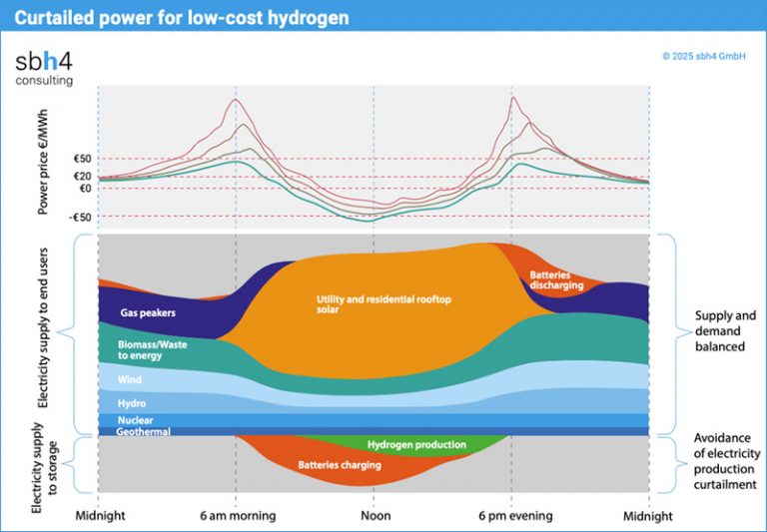Click the '-€50' price axis tick
Screen dimensions: 767x532
80,217
